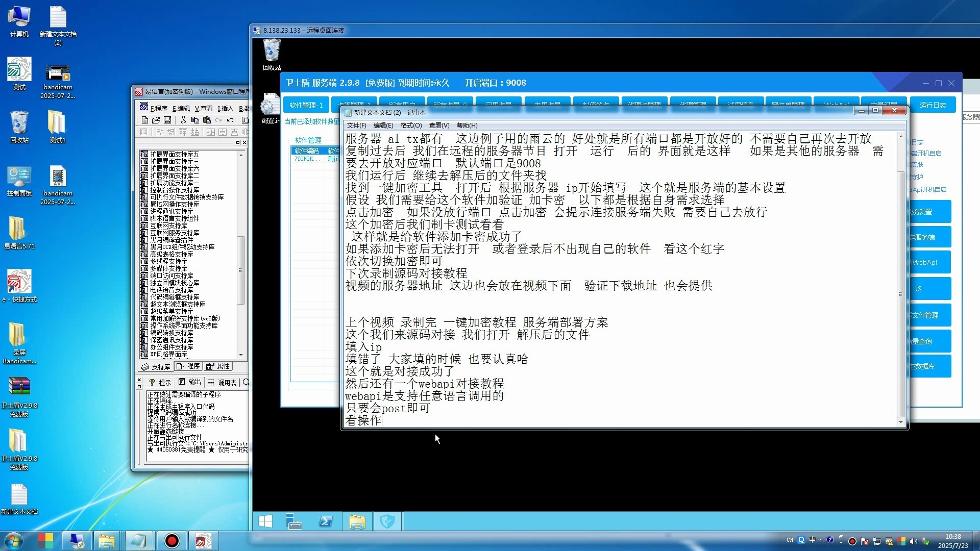Select the Cut (scissors) icon in 易语言
This screenshot has height=551, width=980.
(x=183, y=120)
